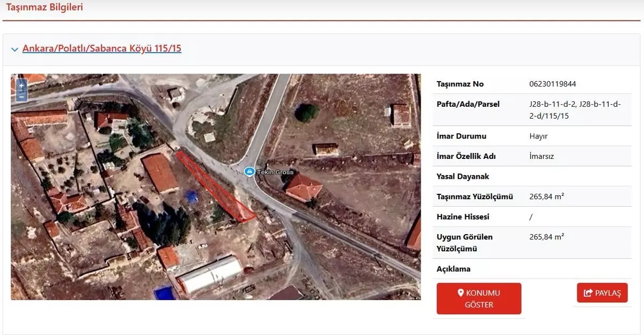
Task: Zoom out on the map with minus
Action: click(x=21, y=97)
